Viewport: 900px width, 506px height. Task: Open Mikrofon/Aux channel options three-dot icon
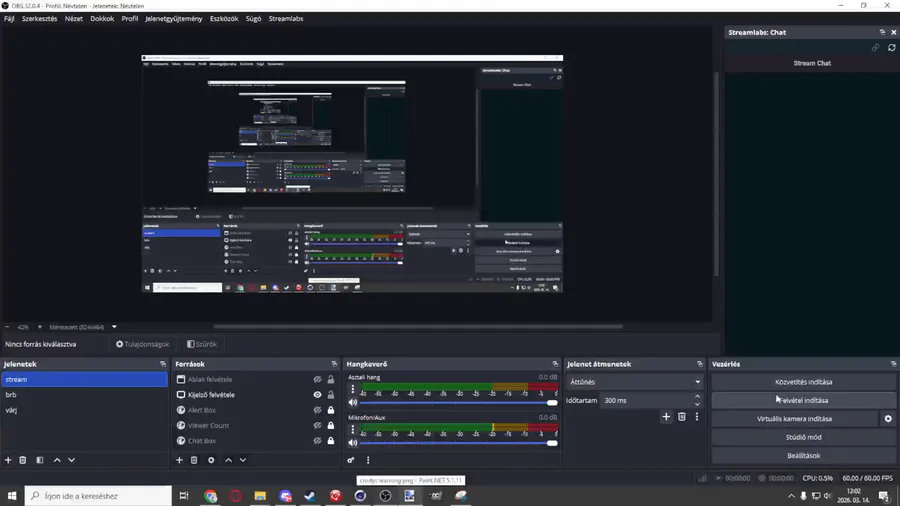(352, 430)
